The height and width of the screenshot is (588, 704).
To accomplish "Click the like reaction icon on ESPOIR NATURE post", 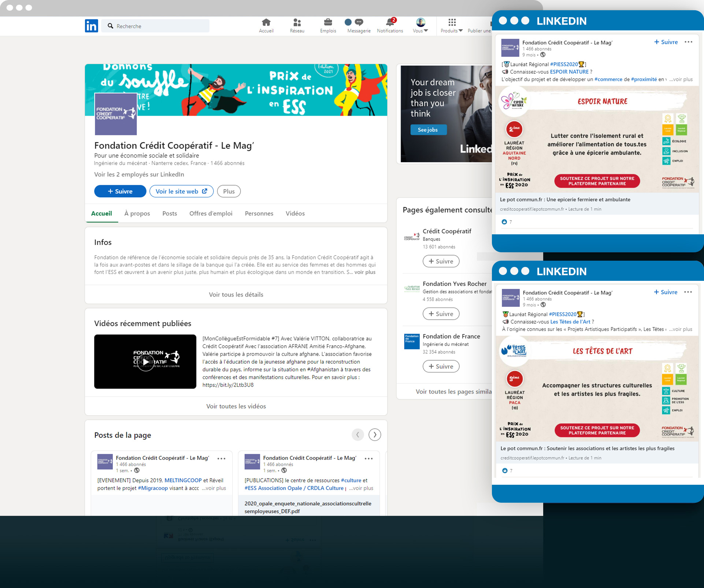I will (x=504, y=222).
